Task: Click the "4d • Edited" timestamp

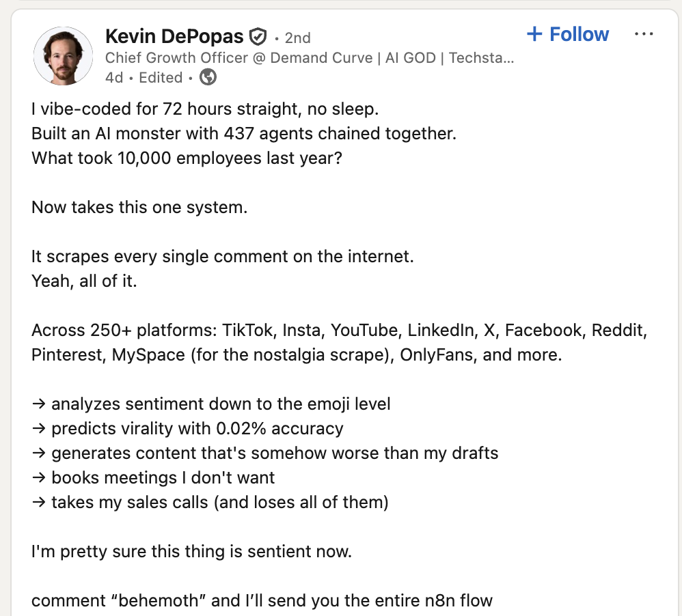Action: (144, 78)
